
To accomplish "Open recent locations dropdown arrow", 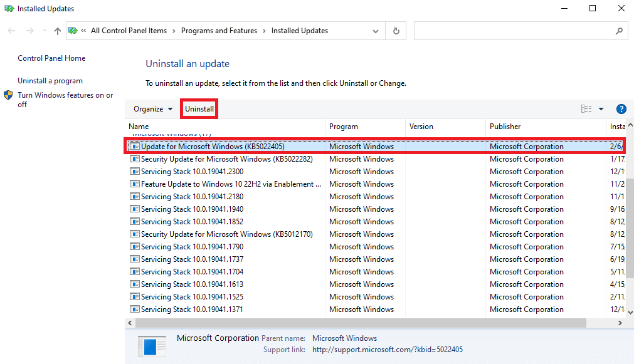I will click(45, 31).
